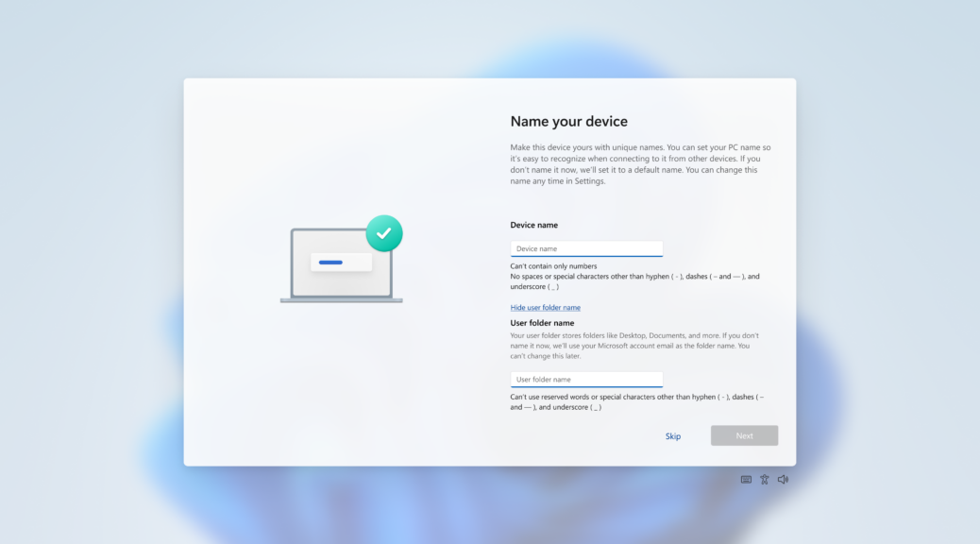Focus the User folder name text box
This screenshot has width=980, height=544.
click(x=586, y=379)
